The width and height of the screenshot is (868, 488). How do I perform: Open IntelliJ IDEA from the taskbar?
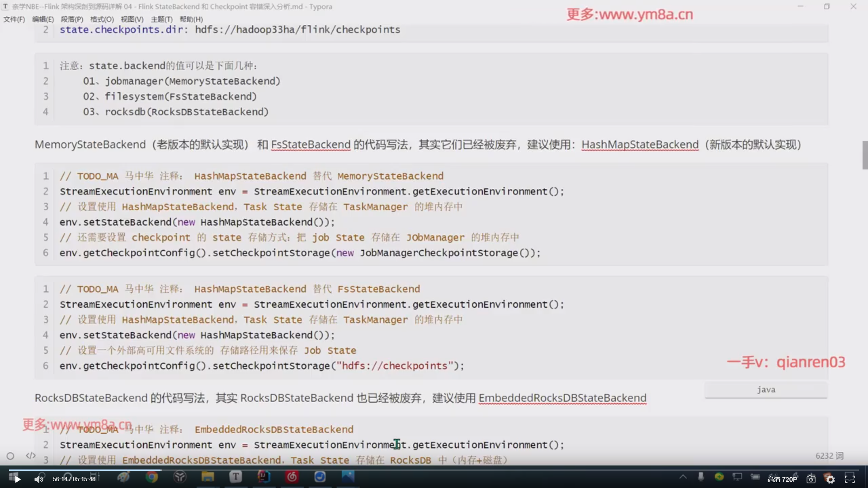264,477
